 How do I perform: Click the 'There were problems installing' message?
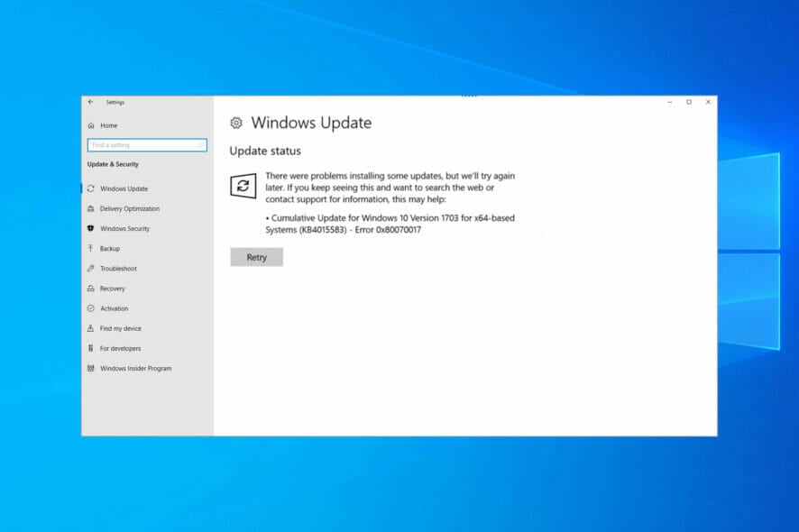[x=390, y=188]
